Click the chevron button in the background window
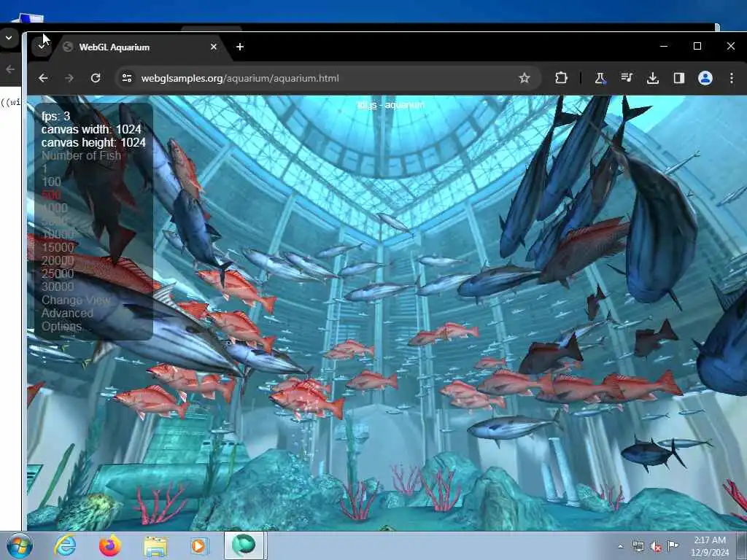This screenshot has width=747, height=560. tap(9, 38)
